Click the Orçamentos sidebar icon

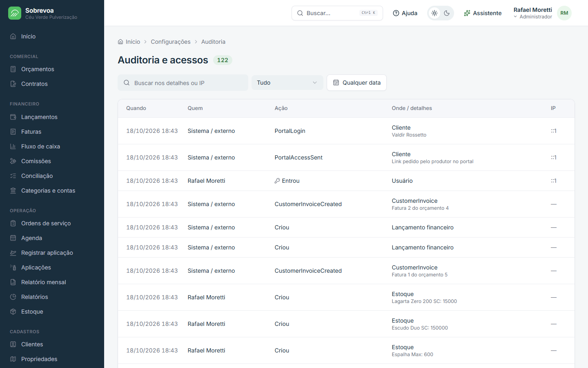coord(13,69)
